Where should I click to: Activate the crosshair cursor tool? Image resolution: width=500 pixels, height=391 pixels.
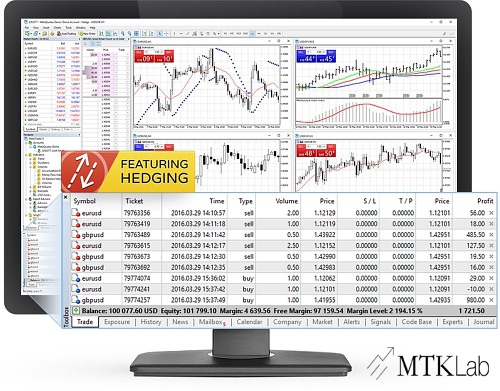coord(166,34)
